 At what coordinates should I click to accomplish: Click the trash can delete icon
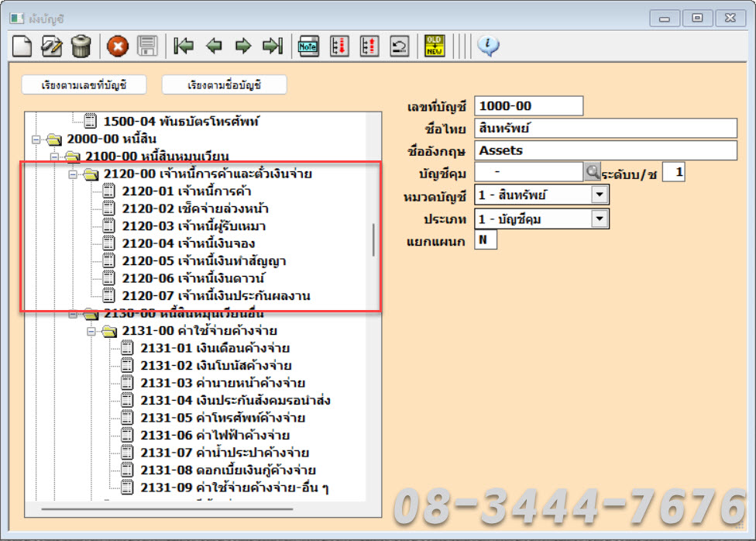[81, 47]
